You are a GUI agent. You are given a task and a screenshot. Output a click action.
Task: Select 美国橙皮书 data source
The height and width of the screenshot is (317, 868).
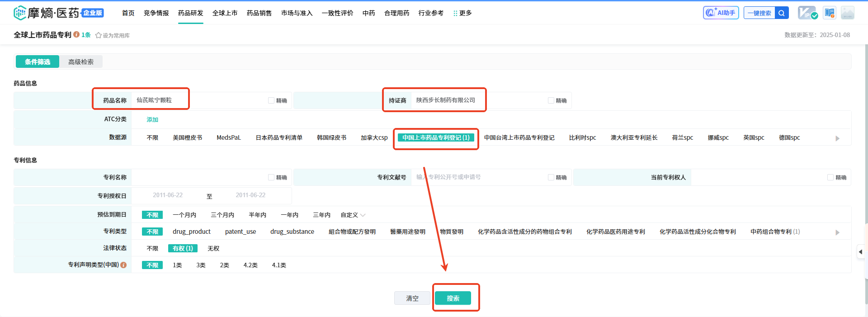[187, 137]
